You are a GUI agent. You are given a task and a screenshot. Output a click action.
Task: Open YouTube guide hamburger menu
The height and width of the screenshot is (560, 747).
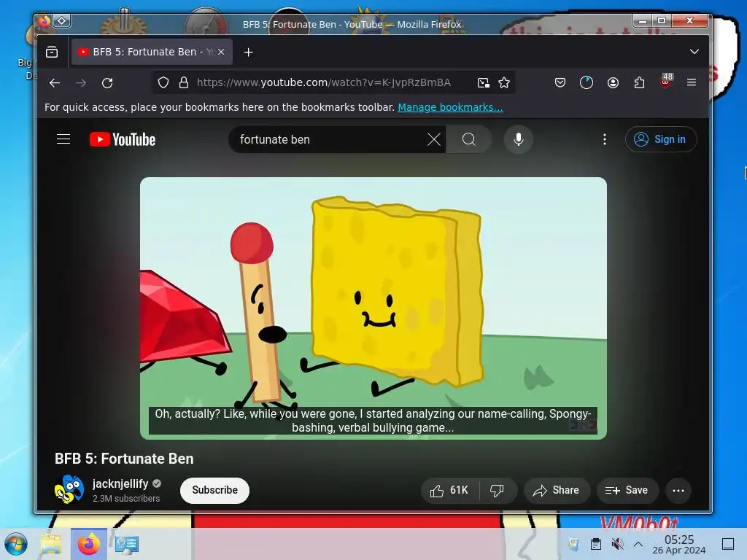coord(63,139)
